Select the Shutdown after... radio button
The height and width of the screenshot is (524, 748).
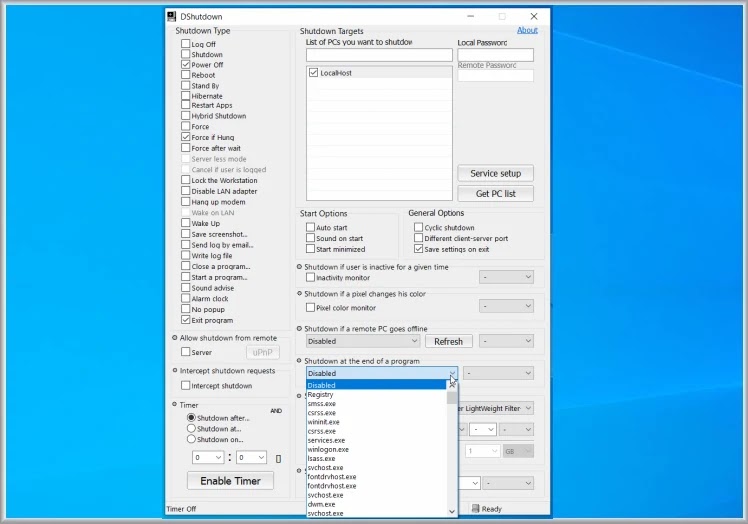(191, 418)
